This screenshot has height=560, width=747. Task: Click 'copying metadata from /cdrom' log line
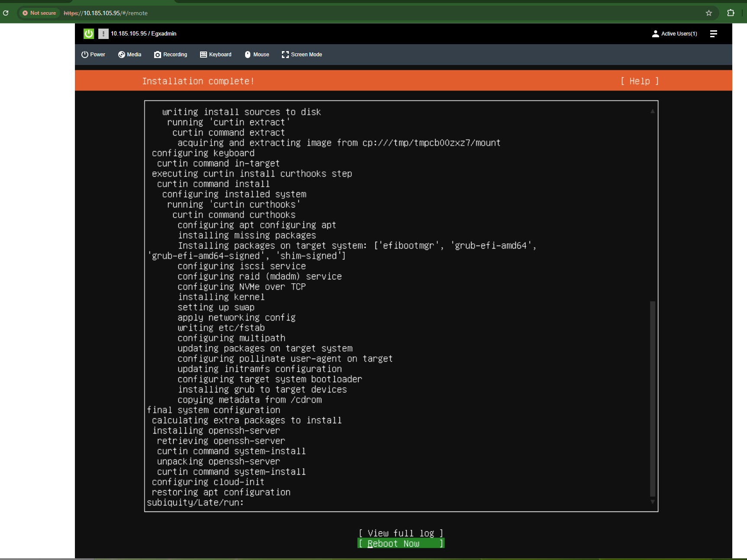[x=249, y=400]
